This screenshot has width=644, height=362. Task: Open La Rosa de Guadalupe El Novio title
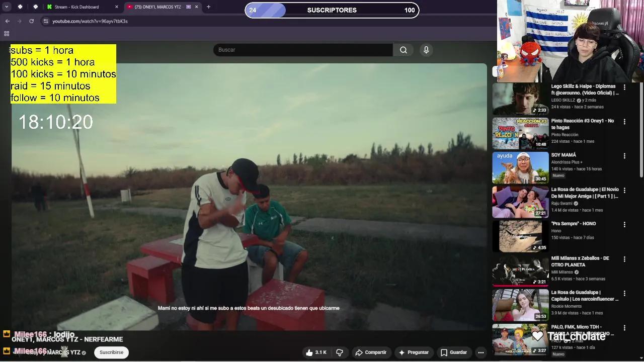tap(585, 193)
